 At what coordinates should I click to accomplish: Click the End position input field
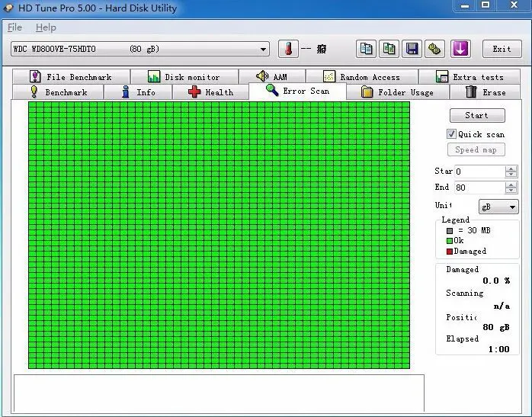[479, 188]
